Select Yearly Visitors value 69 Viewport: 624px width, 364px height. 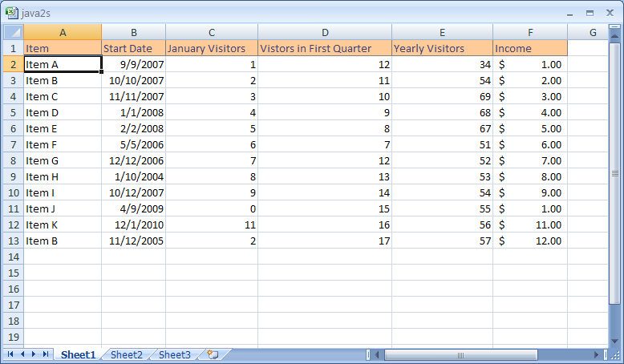click(x=443, y=96)
